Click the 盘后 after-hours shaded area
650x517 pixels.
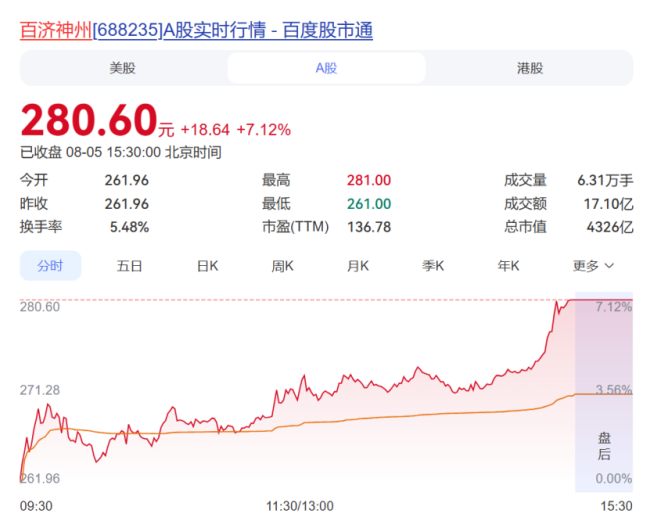click(604, 392)
